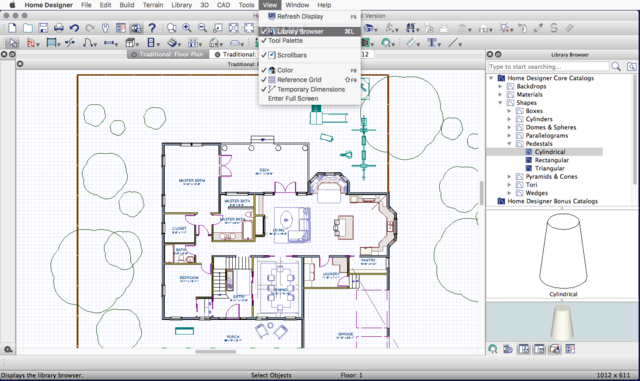
Task: Toggle Reference Grid in the View menu
Action: [x=309, y=80]
